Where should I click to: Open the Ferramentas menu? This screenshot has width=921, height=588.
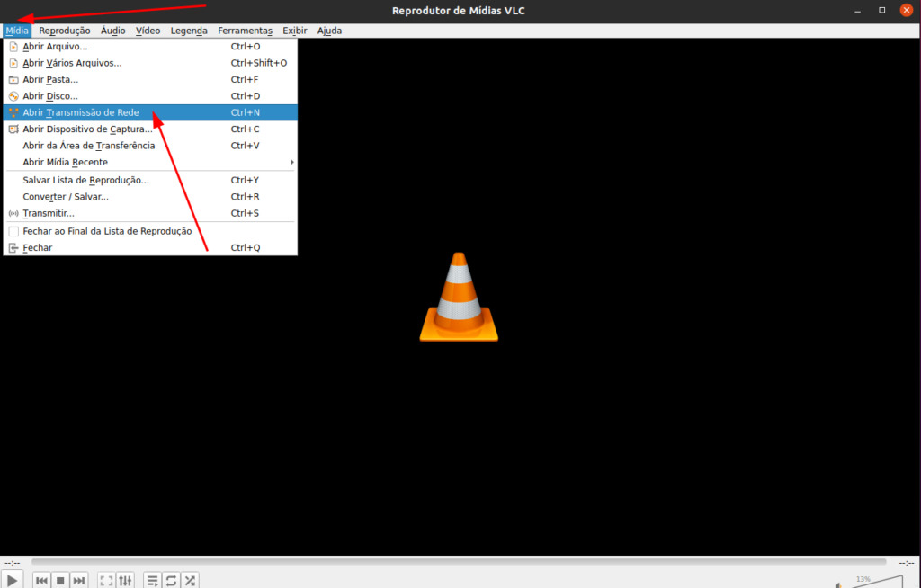click(x=245, y=31)
